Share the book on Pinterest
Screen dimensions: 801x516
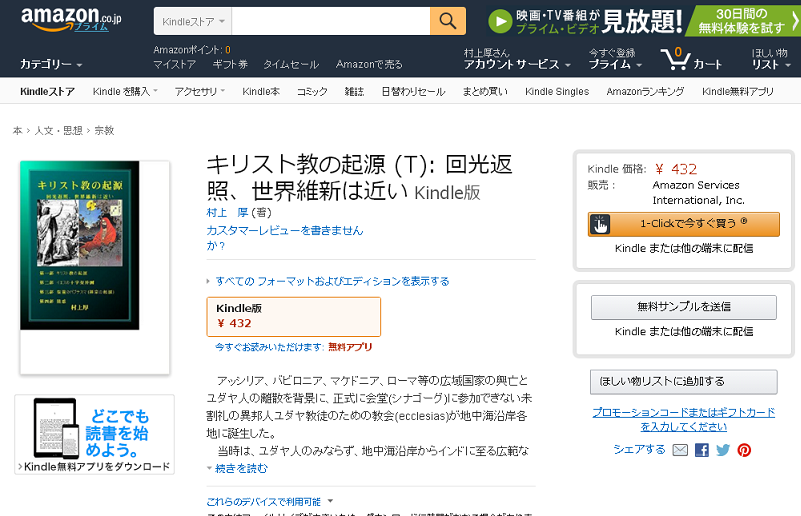744,450
